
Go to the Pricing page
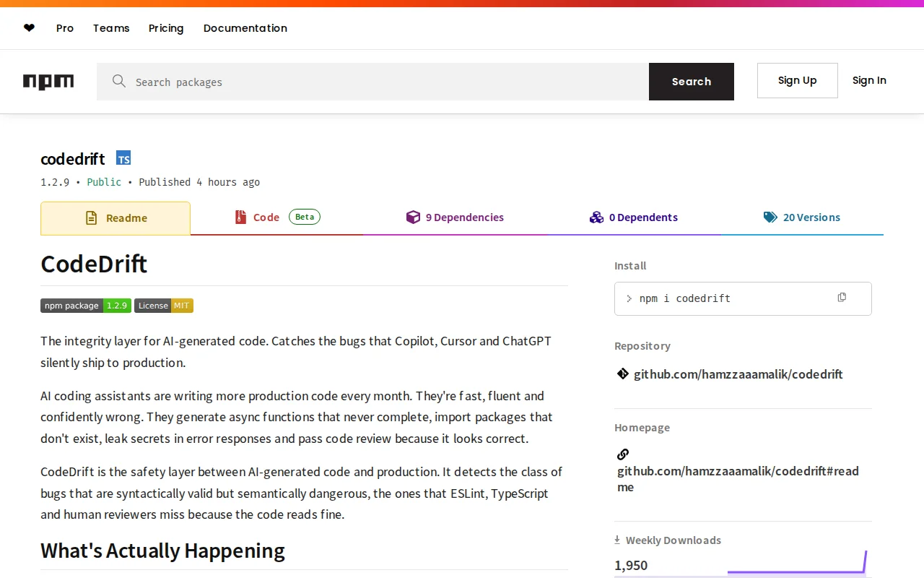coord(166,28)
